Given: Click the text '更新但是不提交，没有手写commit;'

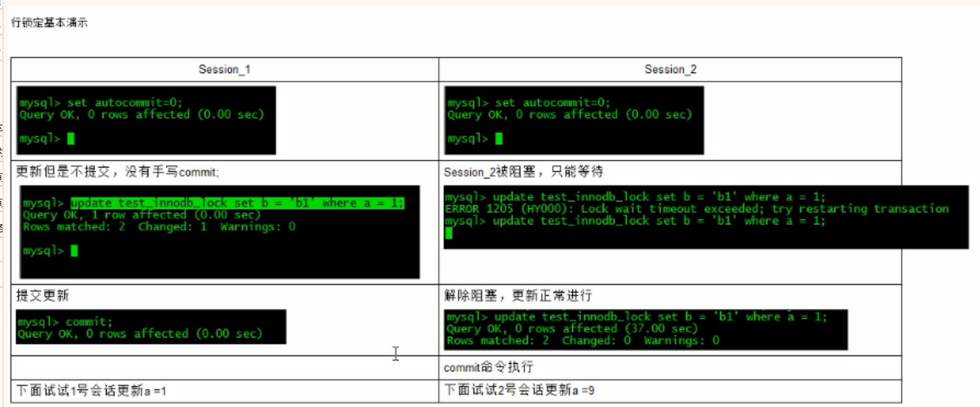Looking at the screenshot, I should 117,172.
